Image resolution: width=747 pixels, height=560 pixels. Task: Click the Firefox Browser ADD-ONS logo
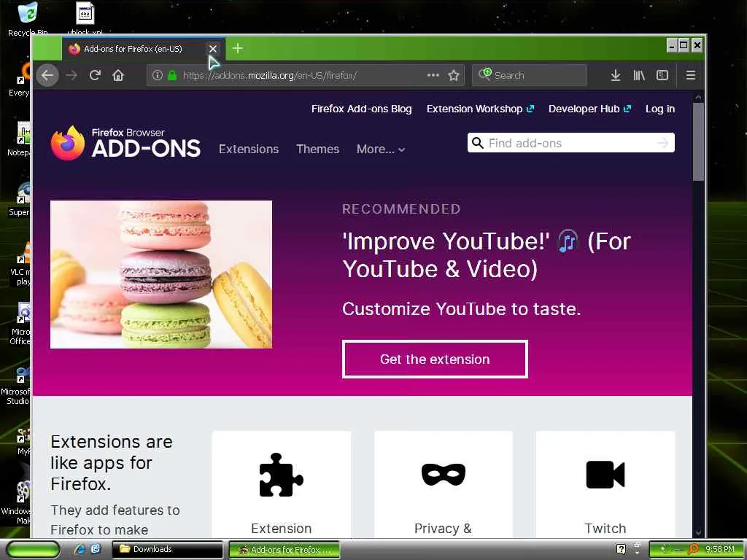pyautogui.click(x=125, y=143)
